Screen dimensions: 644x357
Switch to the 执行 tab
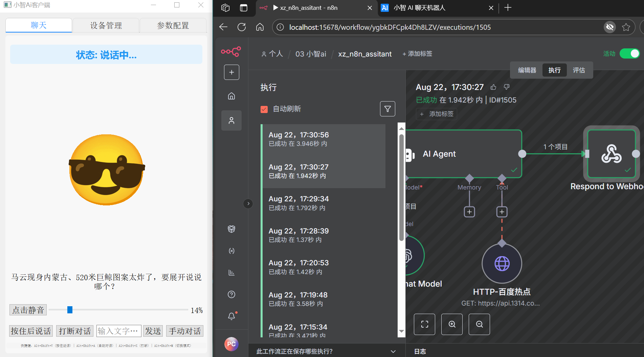(x=554, y=70)
